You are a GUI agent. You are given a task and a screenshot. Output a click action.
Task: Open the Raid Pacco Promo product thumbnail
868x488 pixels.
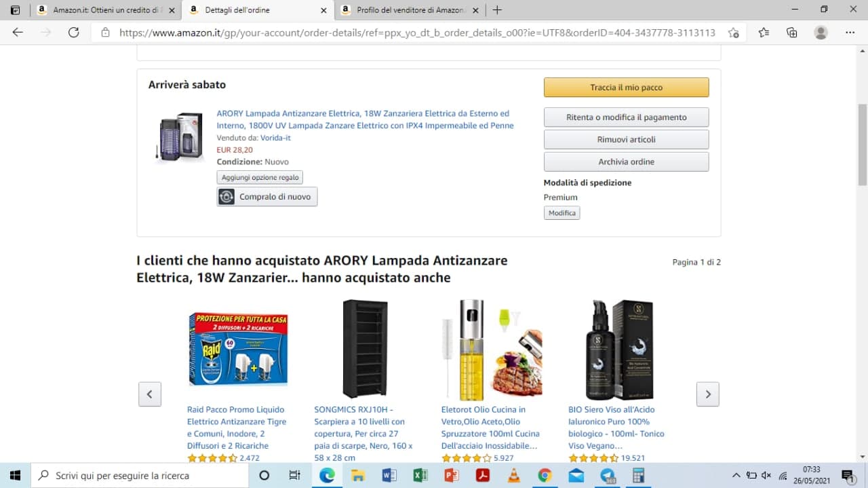pyautogui.click(x=238, y=350)
